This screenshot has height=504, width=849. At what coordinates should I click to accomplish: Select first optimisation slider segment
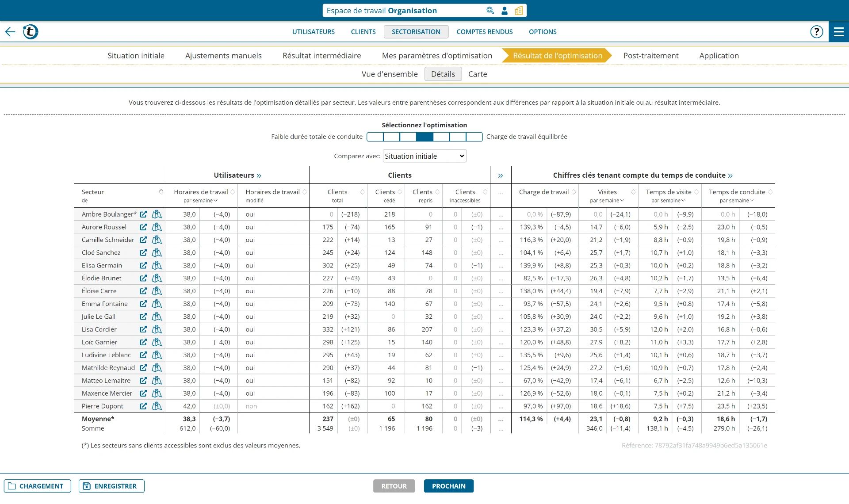pyautogui.click(x=375, y=137)
